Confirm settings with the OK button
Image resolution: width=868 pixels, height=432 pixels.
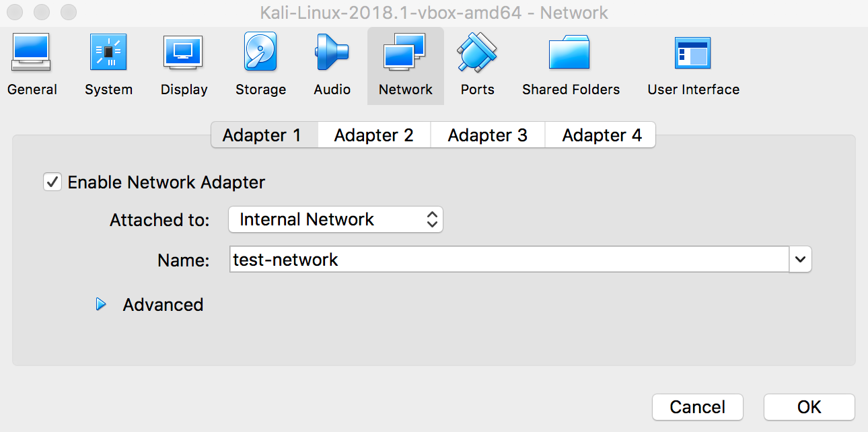809,407
